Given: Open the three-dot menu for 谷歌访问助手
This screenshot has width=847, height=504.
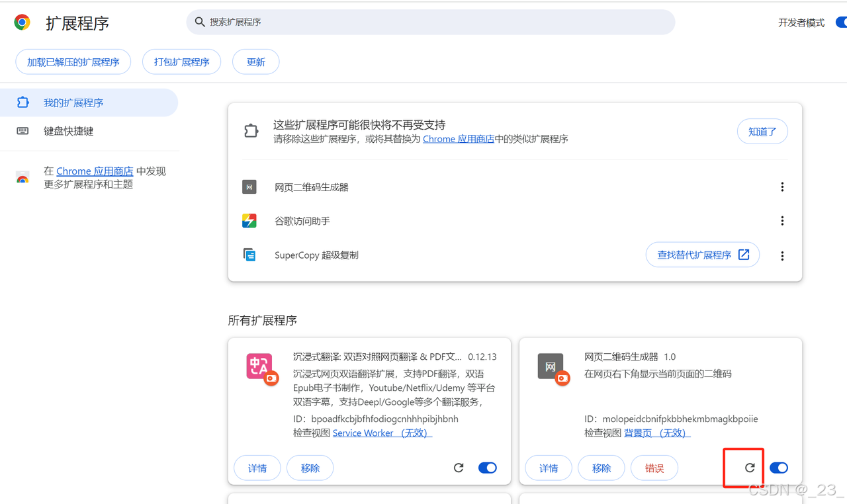Looking at the screenshot, I should [x=782, y=220].
